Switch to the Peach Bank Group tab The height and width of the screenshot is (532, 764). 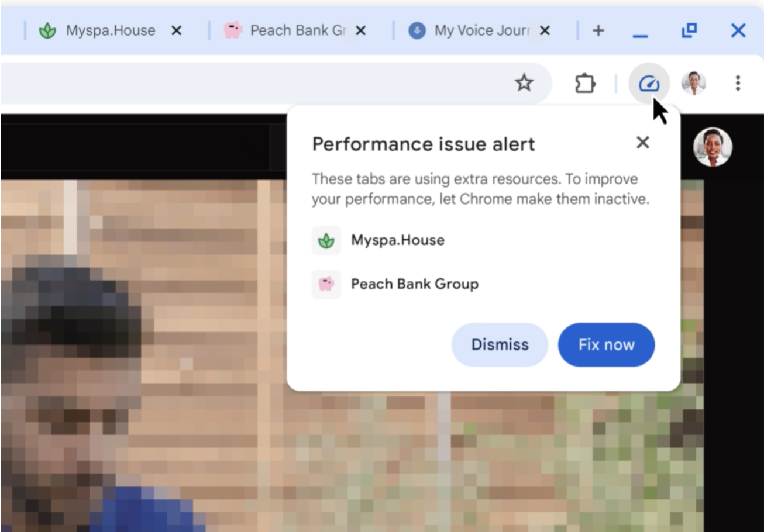(295, 30)
